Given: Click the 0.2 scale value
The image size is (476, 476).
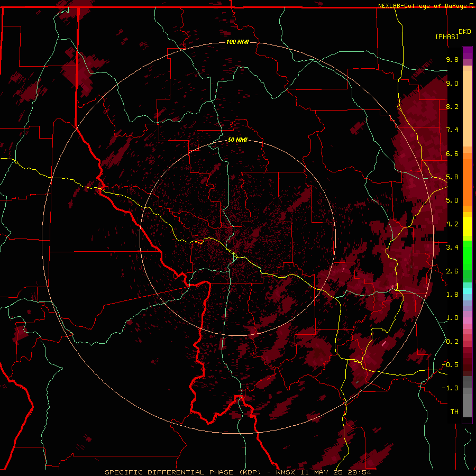Looking at the screenshot, I should [x=452, y=342].
